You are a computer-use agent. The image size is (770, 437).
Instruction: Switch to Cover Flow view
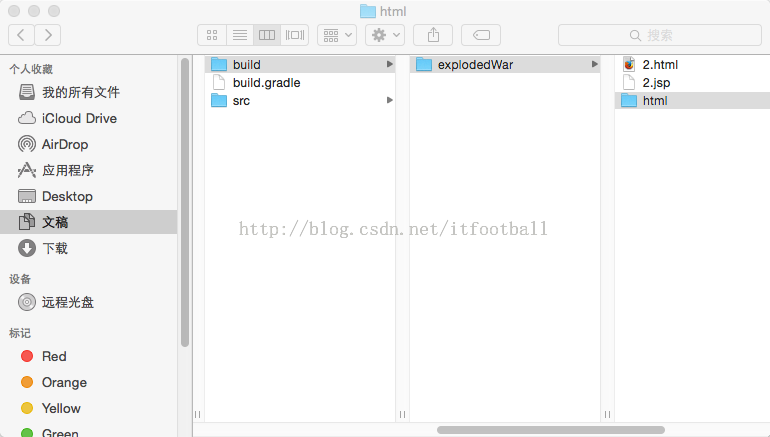(x=295, y=35)
